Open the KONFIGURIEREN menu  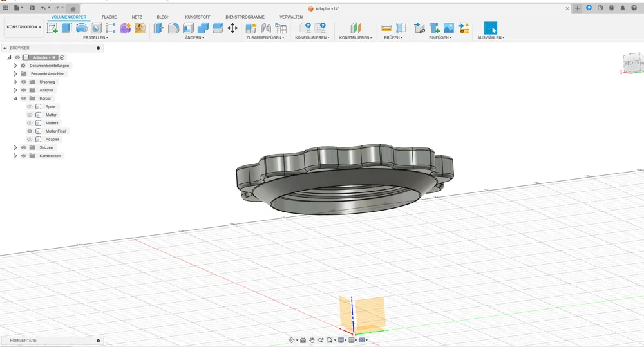pos(312,37)
